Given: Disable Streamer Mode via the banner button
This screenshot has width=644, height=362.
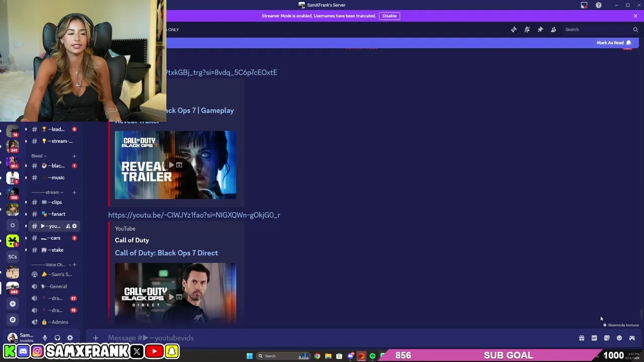Looking at the screenshot, I should (x=389, y=16).
